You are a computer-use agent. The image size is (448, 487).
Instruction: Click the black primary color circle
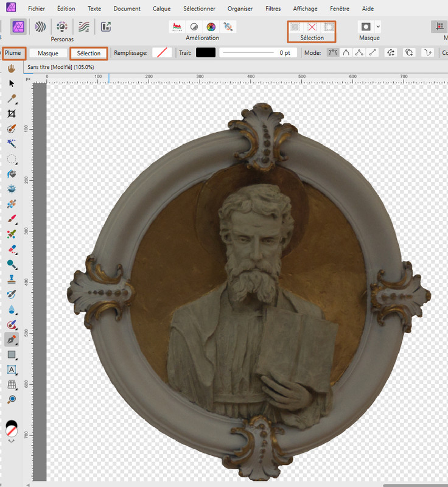pos(12,424)
